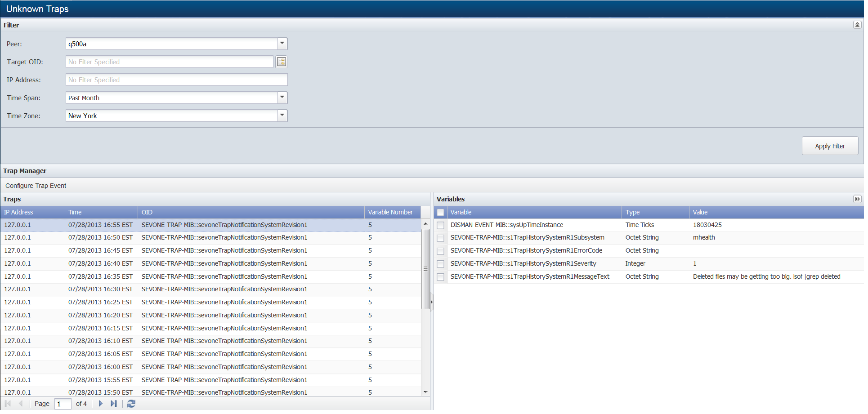Click the Apply Filter button
The height and width of the screenshot is (414, 868).
coord(830,146)
